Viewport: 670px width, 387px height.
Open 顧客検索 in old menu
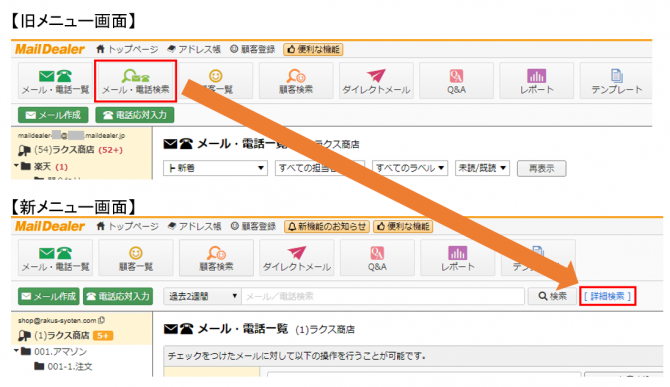click(x=296, y=81)
